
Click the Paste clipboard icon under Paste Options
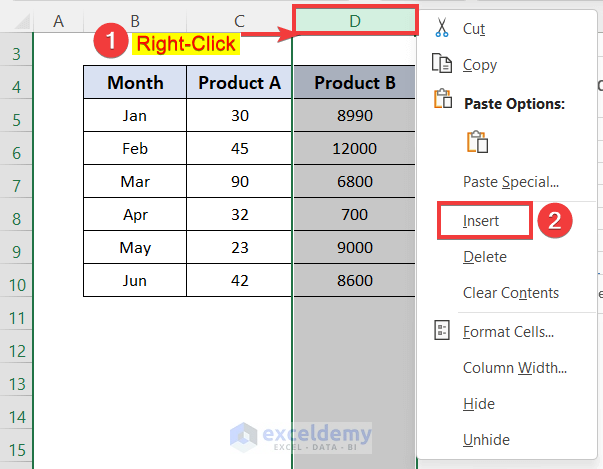477,141
